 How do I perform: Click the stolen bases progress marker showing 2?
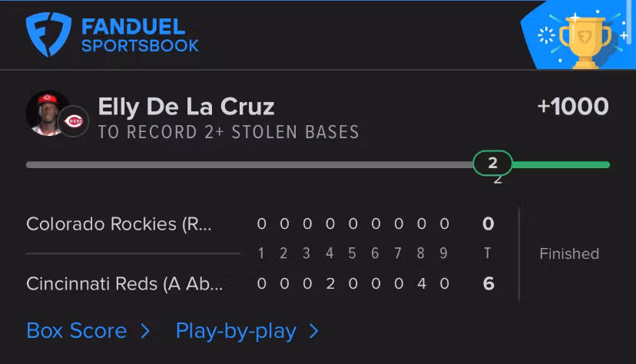click(x=492, y=163)
